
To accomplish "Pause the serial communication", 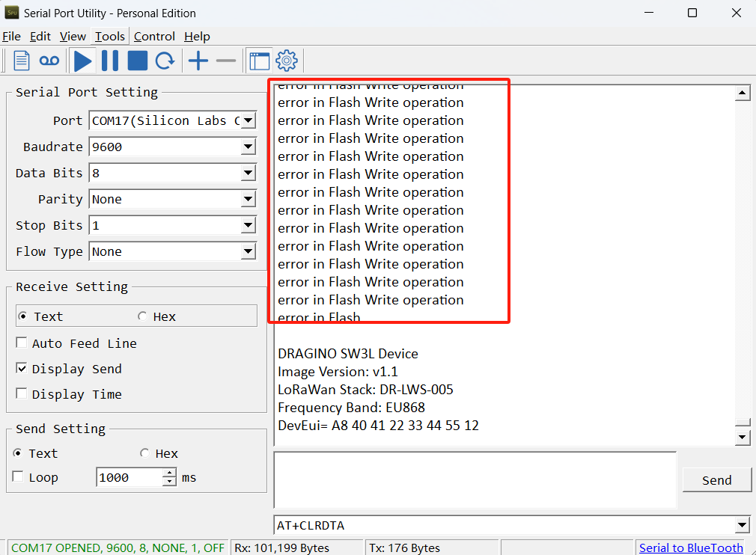I will 110,61.
